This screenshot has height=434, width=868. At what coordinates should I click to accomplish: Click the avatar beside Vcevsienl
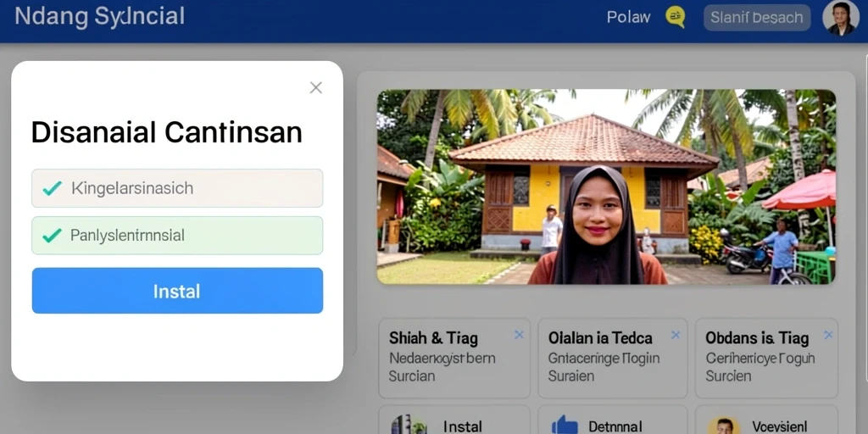click(x=724, y=426)
